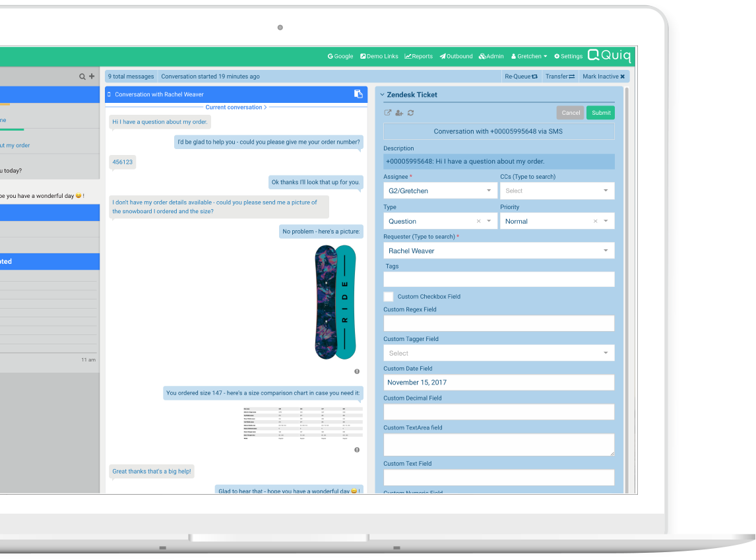Clear the Priority field with its x icon

[596, 221]
